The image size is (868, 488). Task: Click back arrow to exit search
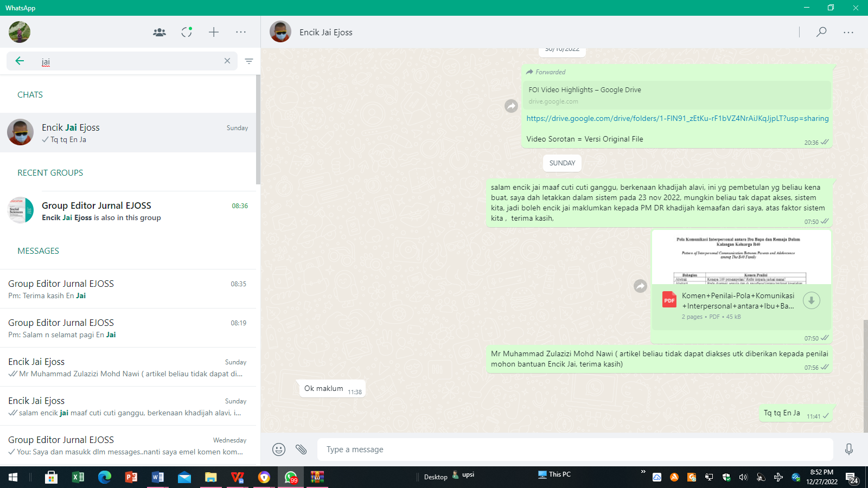point(20,61)
